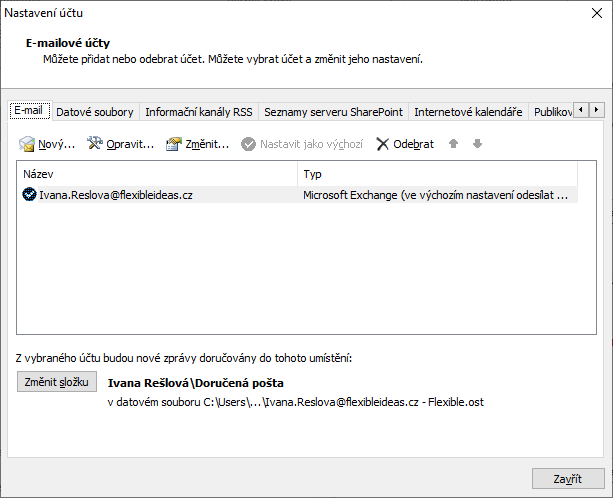Click the Změnit složku button
613x498 pixels.
coord(58,382)
